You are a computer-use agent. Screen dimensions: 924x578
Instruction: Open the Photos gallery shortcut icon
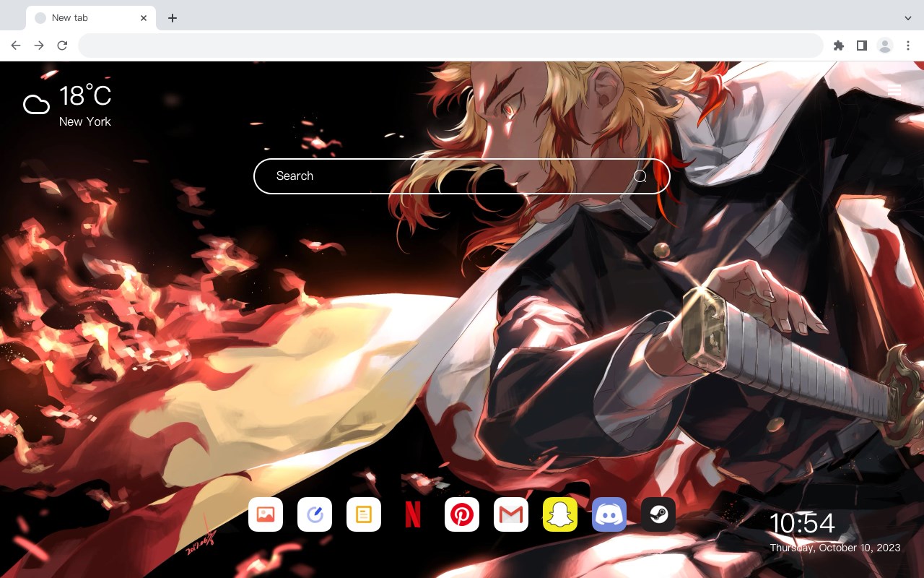(x=266, y=514)
